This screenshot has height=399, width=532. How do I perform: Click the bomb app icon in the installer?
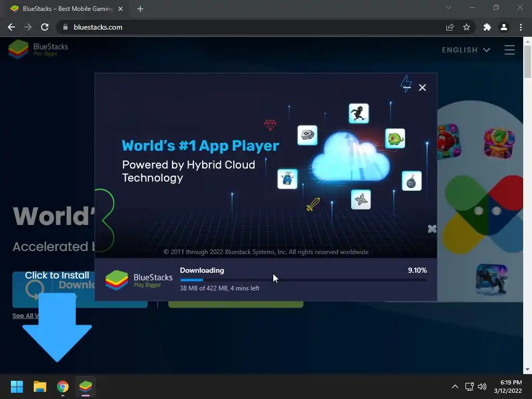tap(411, 181)
